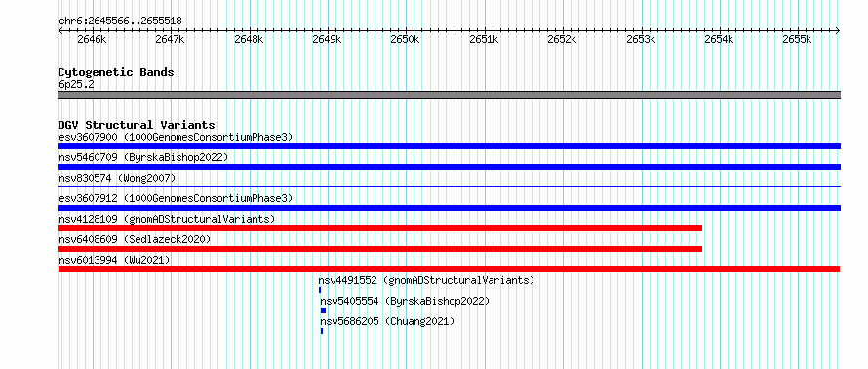Open nsv5686205 (Chuang2021) variant label
This screenshot has width=868, height=369.
click(x=387, y=321)
